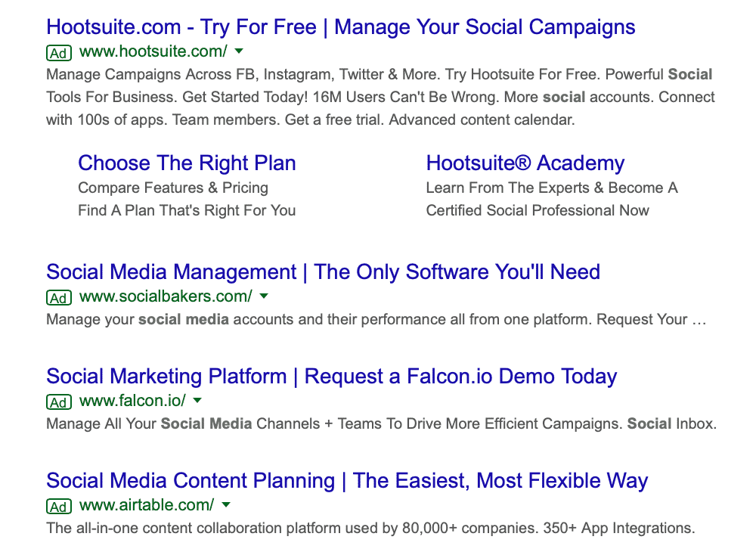Visit the www.socialbakers.com/ green URL
Viewport: 756px width, 552px height.
tap(166, 296)
